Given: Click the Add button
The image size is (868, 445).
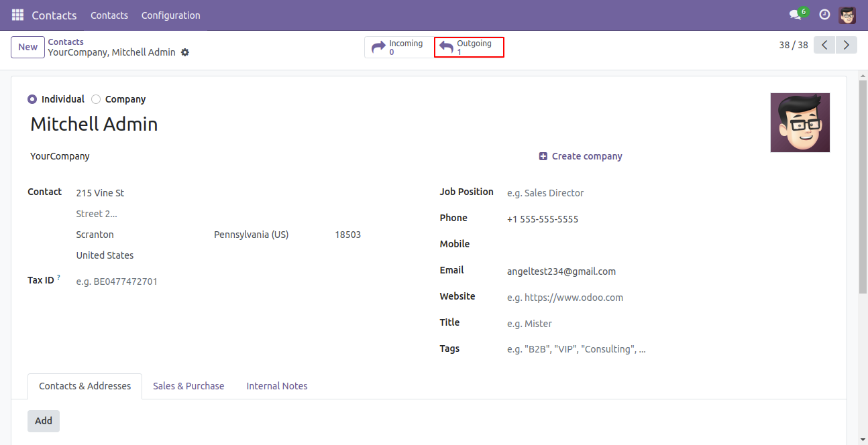Looking at the screenshot, I should click(x=44, y=421).
